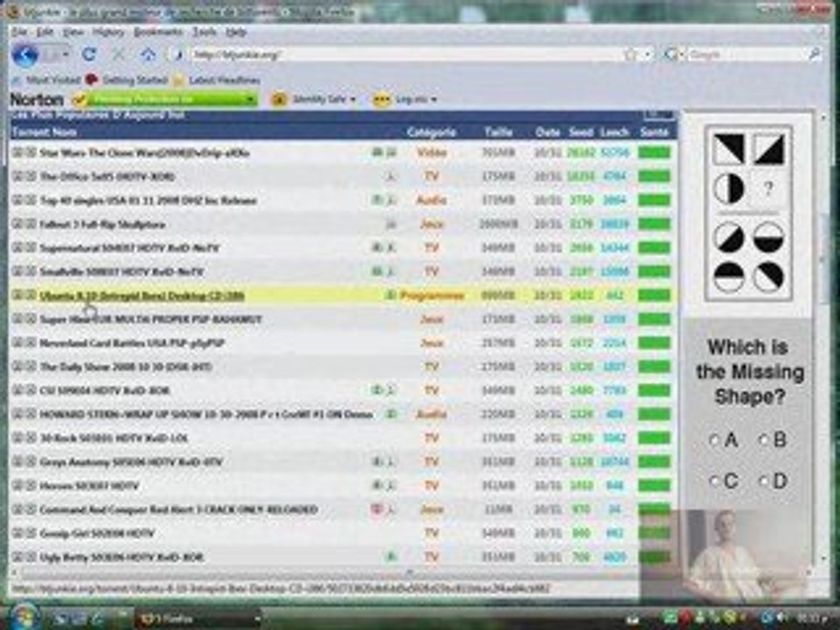
Task: Click the search magnifier icon
Action: coord(814,54)
